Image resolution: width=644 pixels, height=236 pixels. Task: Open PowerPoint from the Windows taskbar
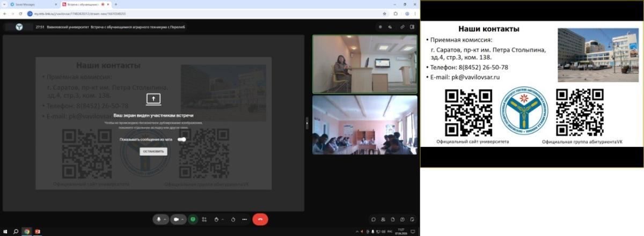(38, 232)
